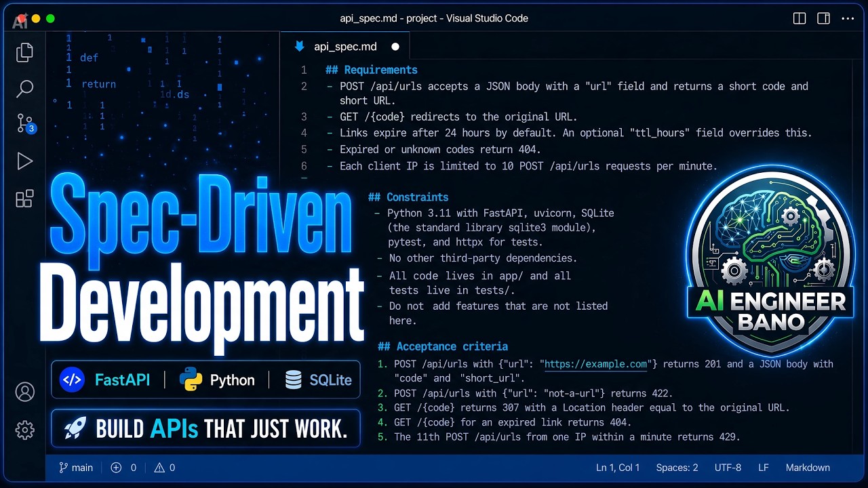The image size is (868, 488).
Task: Change language mode via Markdown
Action: click(x=808, y=468)
